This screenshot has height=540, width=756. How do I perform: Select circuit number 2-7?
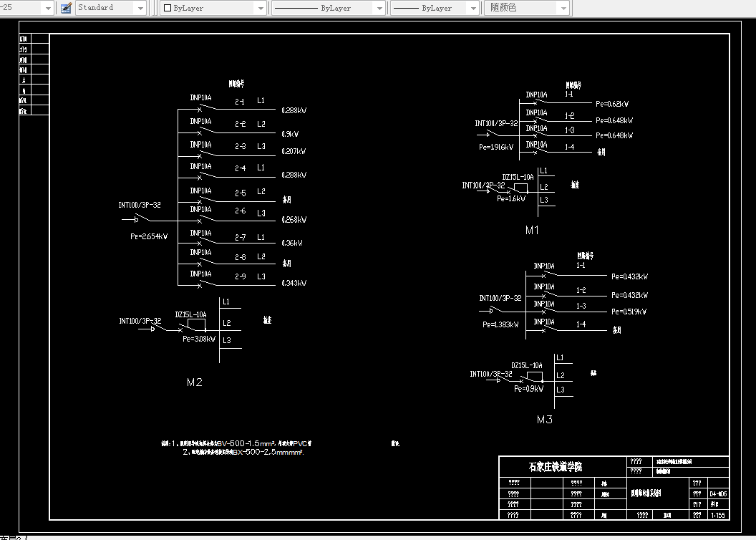240,237
